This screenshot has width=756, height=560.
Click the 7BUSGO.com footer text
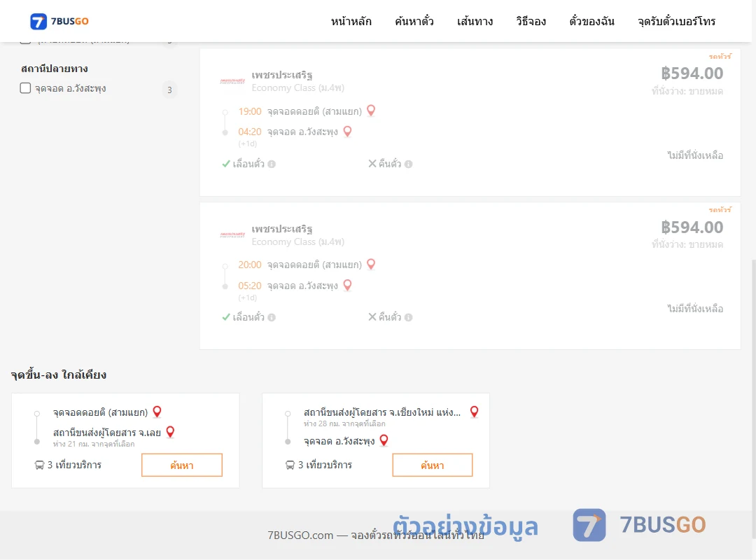(376, 535)
